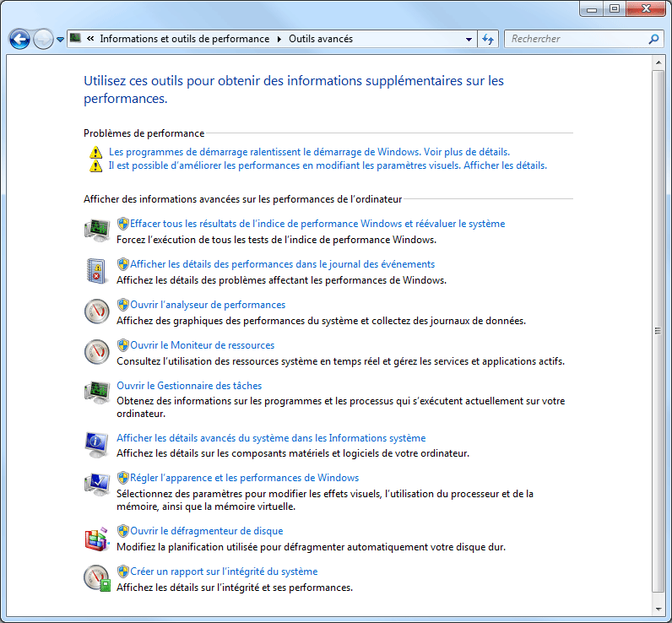Click the vertical scrollbar up arrow
Viewport: 672px width, 623px height.
(x=658, y=62)
